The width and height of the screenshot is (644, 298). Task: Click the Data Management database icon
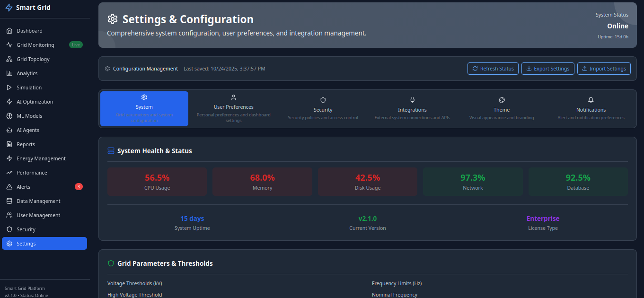tap(9, 201)
